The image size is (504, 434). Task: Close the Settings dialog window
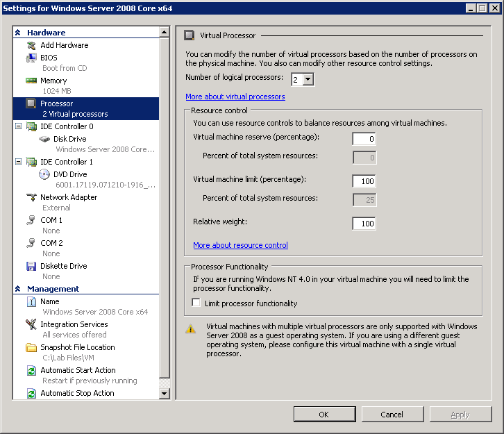[x=494, y=8]
